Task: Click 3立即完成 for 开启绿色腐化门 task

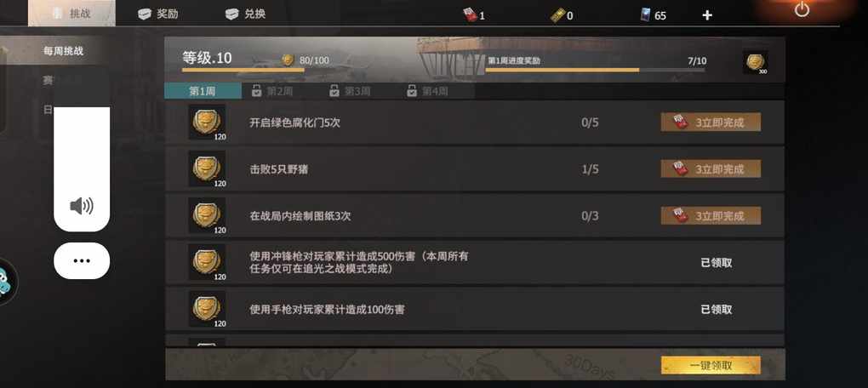Action: (x=711, y=123)
